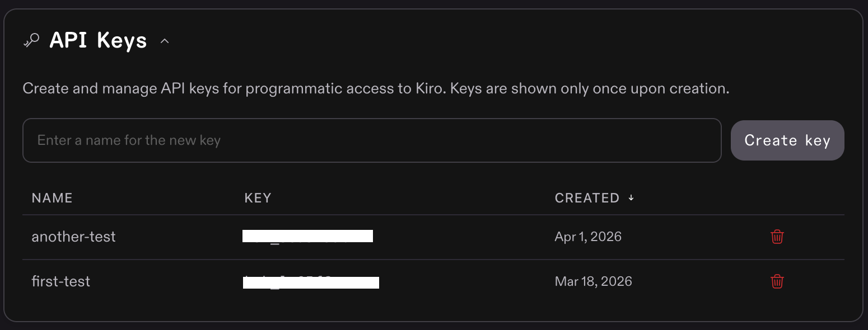868x330 pixels.
Task: Click the KEY column header
Action: [258, 197]
